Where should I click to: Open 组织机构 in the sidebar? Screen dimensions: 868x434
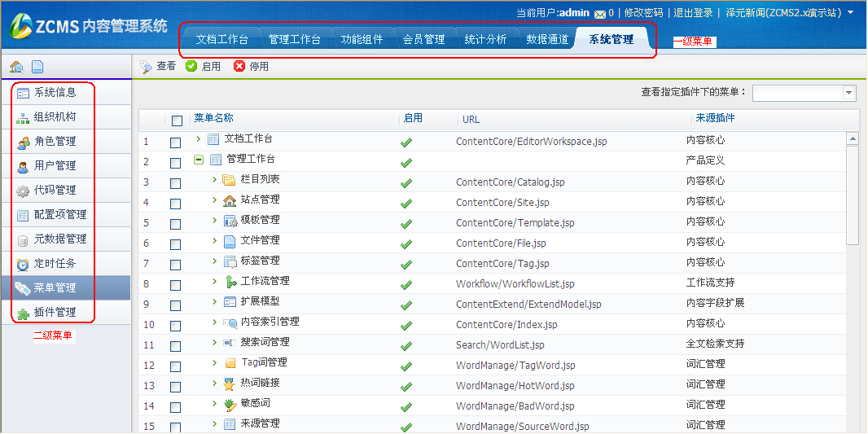55,117
